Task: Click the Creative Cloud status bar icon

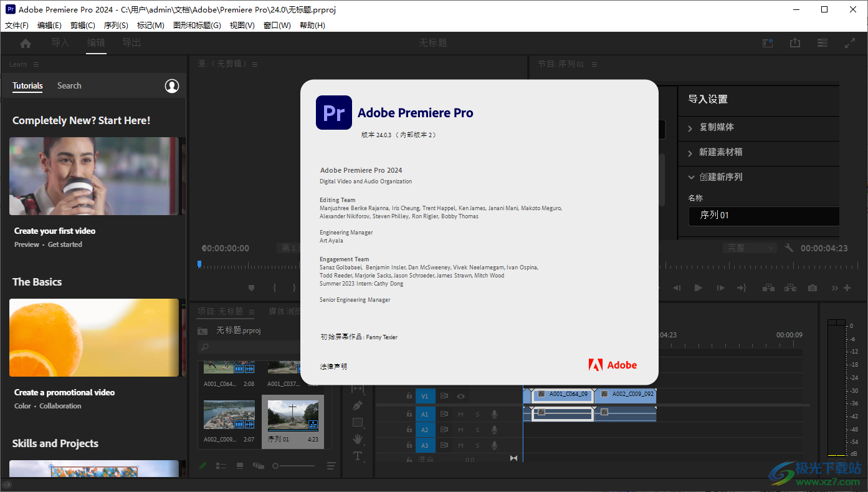Action: tap(7, 485)
